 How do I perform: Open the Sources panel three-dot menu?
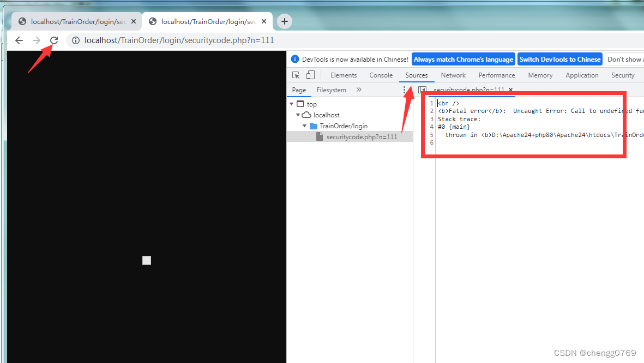point(404,90)
